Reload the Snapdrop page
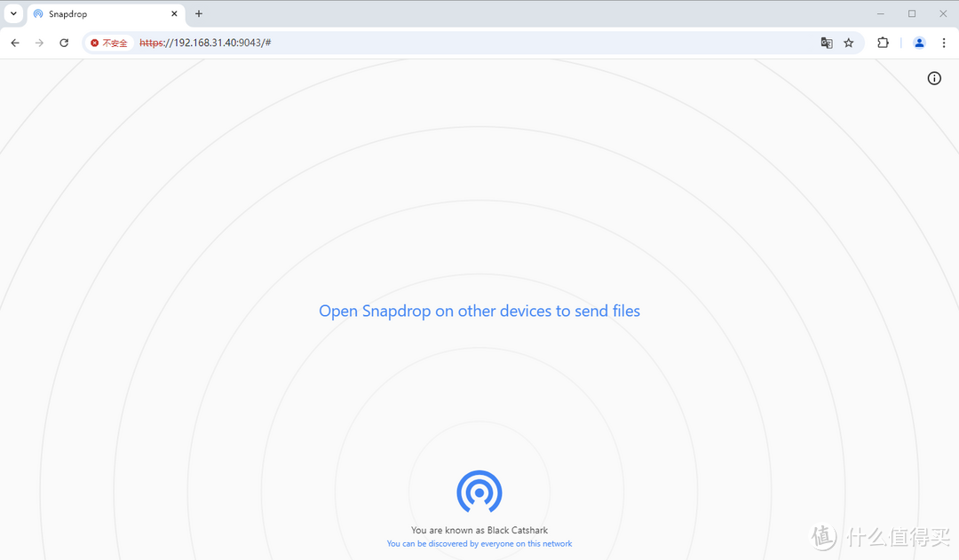Image resolution: width=959 pixels, height=560 pixels. [x=64, y=43]
